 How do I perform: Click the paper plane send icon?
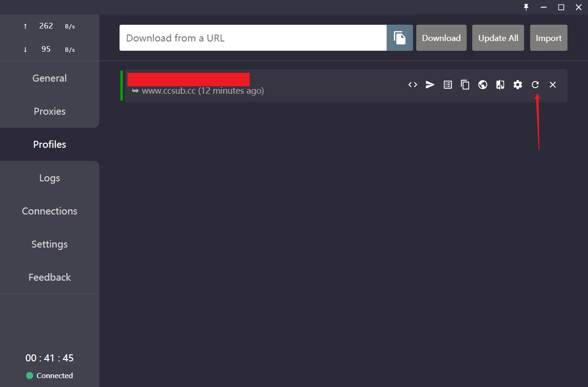[430, 85]
